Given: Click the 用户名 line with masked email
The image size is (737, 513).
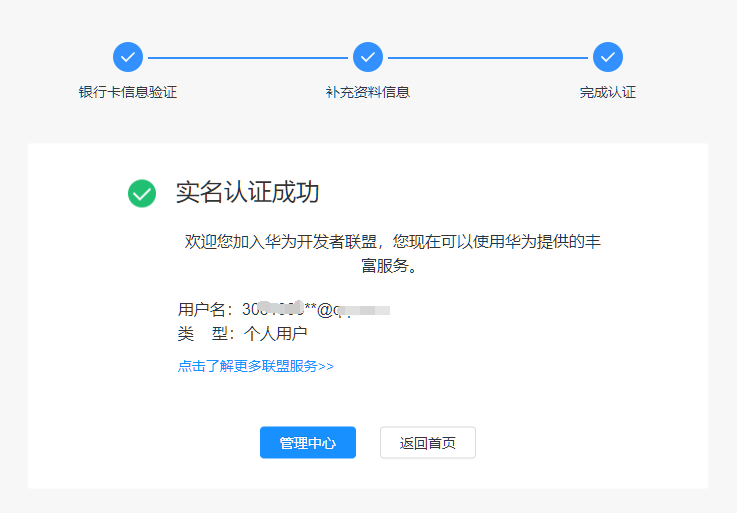Looking at the screenshot, I should [x=284, y=309].
